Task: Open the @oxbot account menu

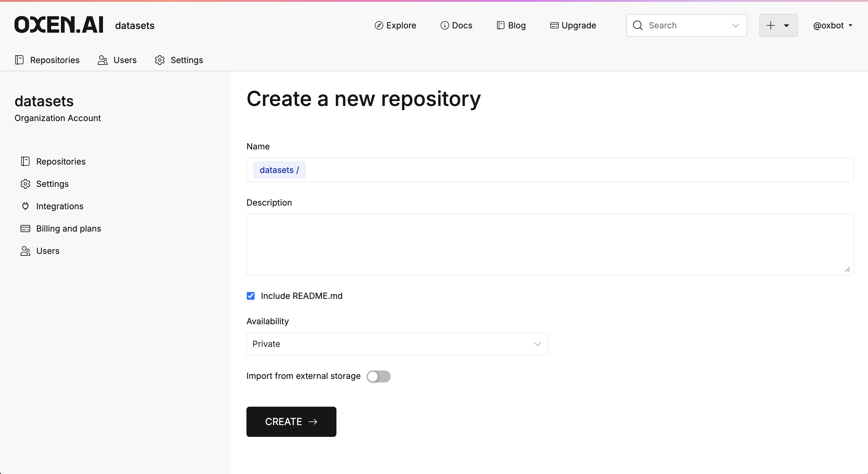Action: click(832, 25)
